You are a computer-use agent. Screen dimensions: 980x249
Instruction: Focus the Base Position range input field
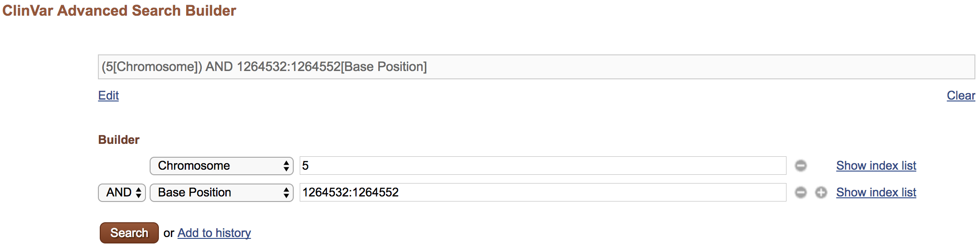(x=543, y=192)
